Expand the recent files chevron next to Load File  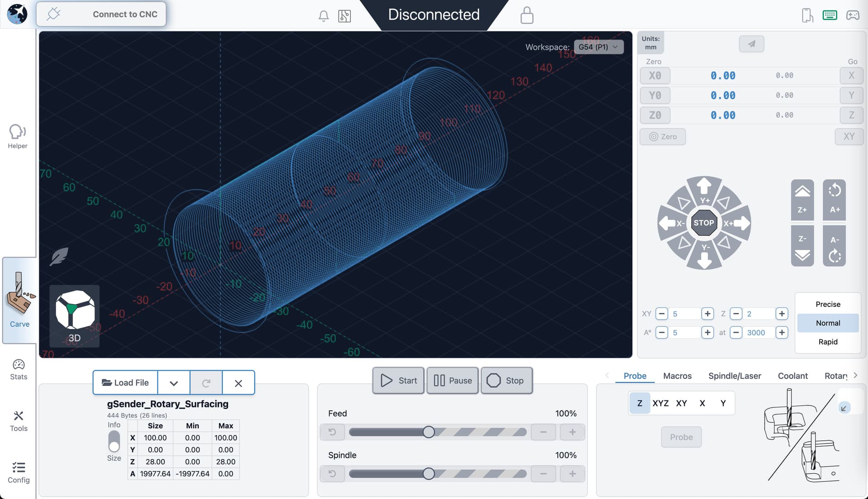pos(174,383)
